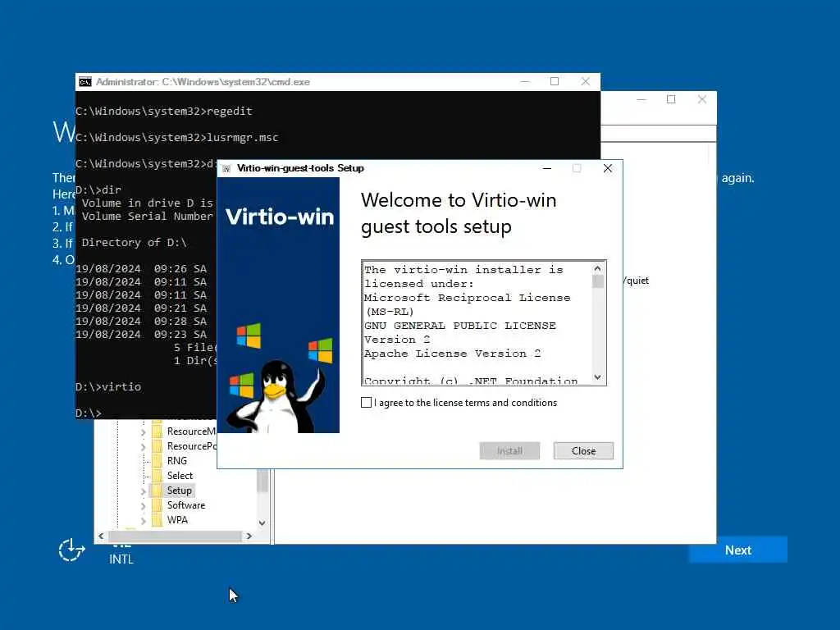Expand the ResourceM registry key

pyautogui.click(x=143, y=431)
